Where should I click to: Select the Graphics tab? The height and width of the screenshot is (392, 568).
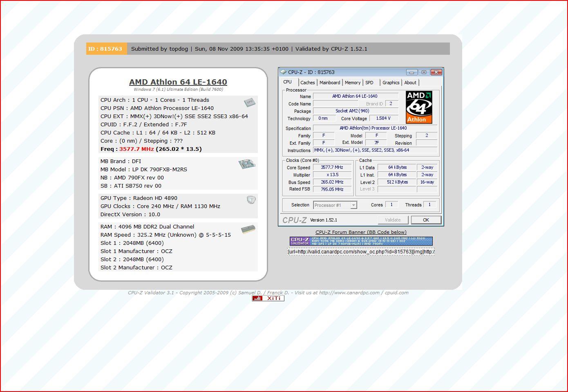point(391,83)
